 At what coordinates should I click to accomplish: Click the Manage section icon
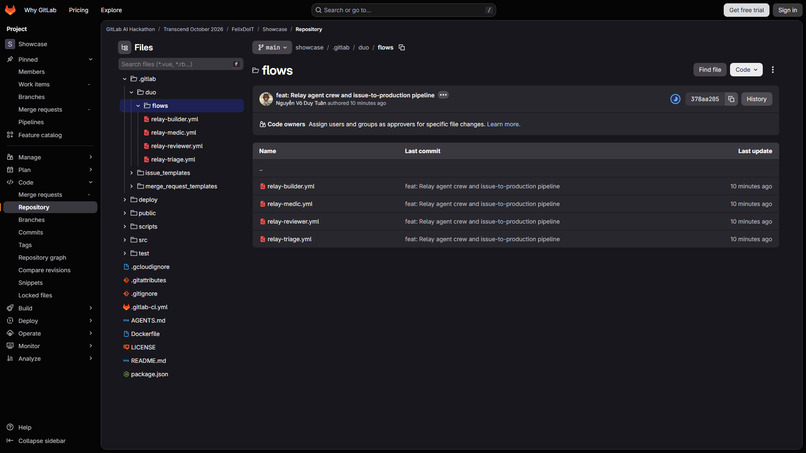tap(10, 157)
